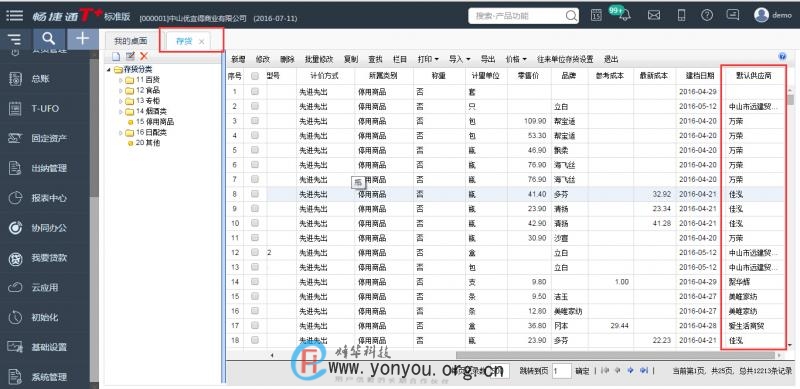The height and width of the screenshot is (389, 800).
Task: Go to next page using blue arrow
Action: click(631, 371)
